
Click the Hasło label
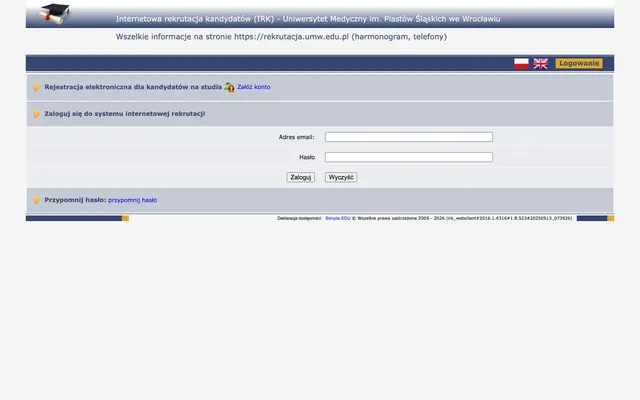pos(307,157)
